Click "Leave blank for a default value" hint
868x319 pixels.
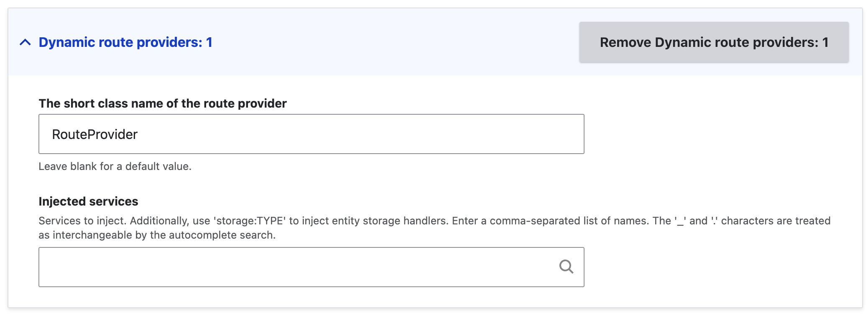pyautogui.click(x=115, y=166)
